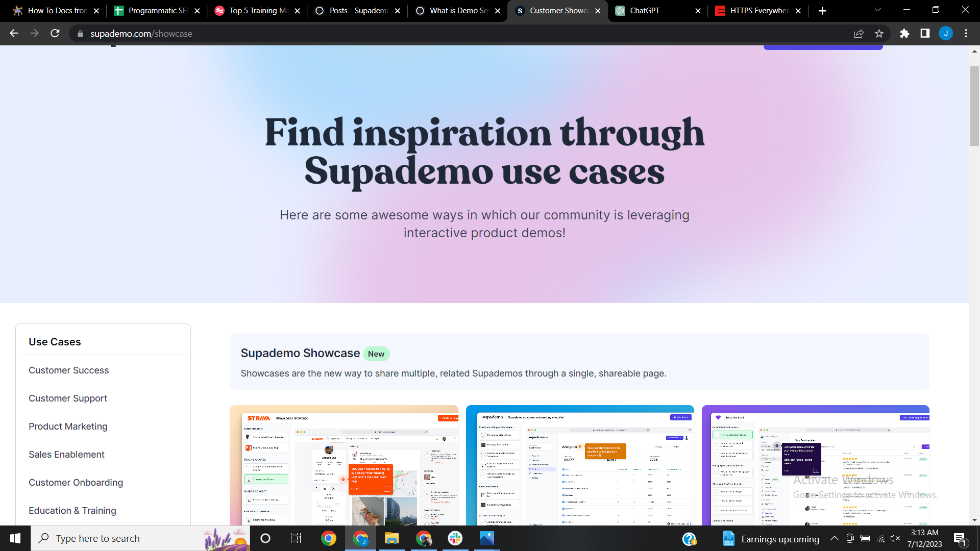
Task: Open the Chrome profile J avatar
Action: [946, 34]
